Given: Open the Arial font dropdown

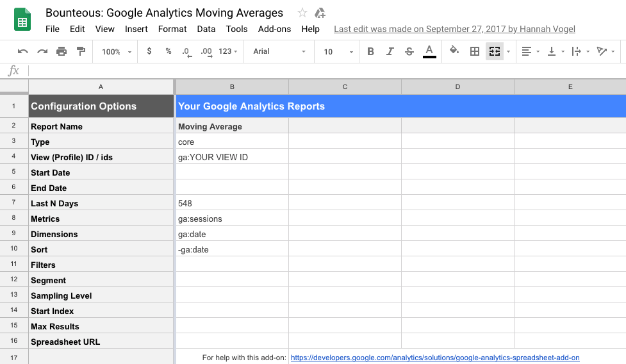Looking at the screenshot, I should point(279,51).
